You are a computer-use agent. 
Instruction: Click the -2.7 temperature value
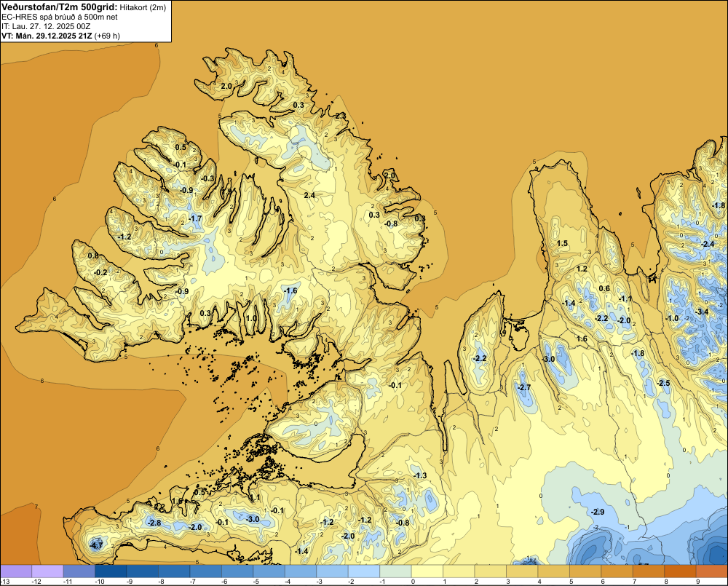pos(523,387)
